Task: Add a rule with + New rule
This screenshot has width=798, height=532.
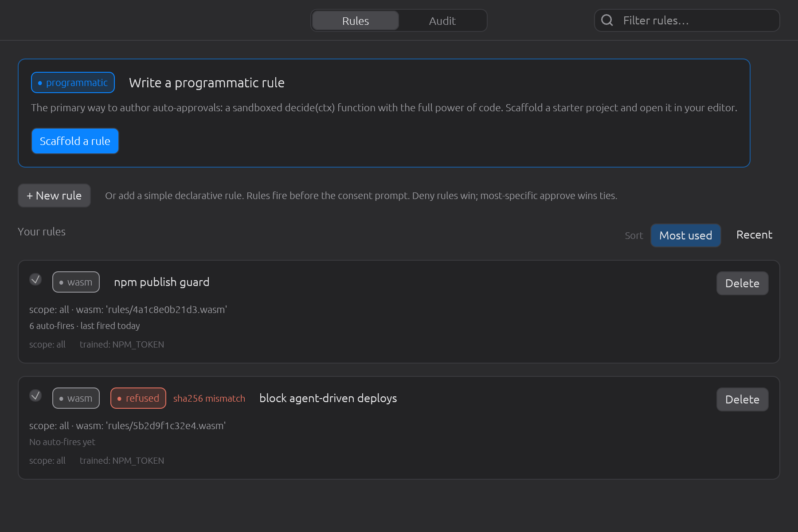Action: 54,196
